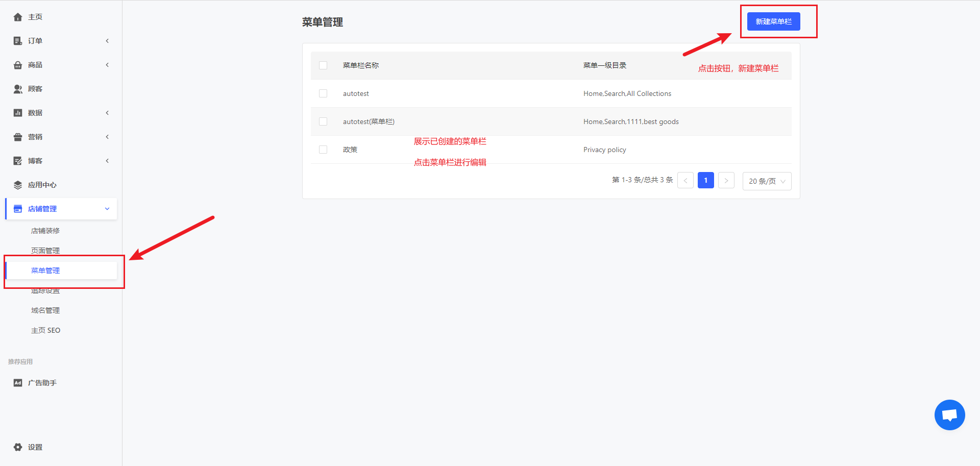Viewport: 980px width, 466px height.
Task: Select 菜单管理 submenu item
Action: click(x=45, y=271)
